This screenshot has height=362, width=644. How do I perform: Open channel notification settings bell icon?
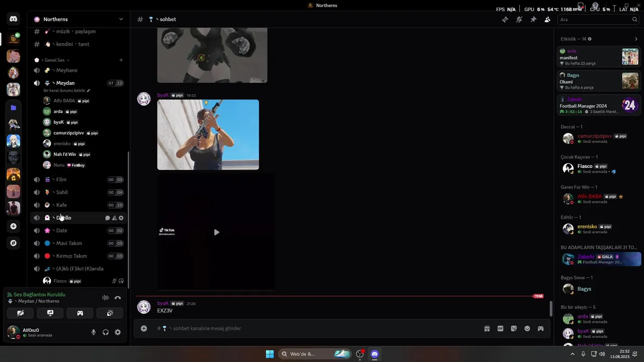[519, 20]
